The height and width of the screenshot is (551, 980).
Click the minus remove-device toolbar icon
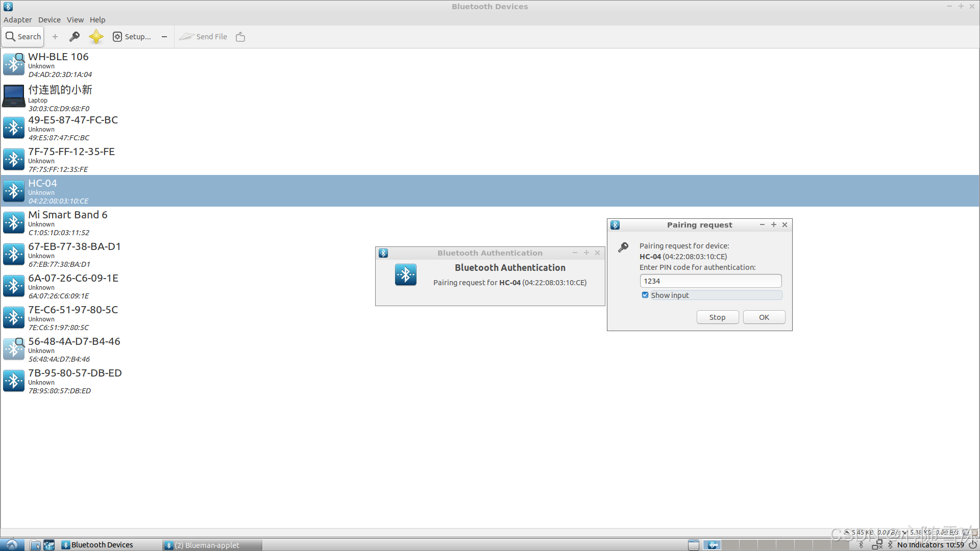click(x=164, y=37)
